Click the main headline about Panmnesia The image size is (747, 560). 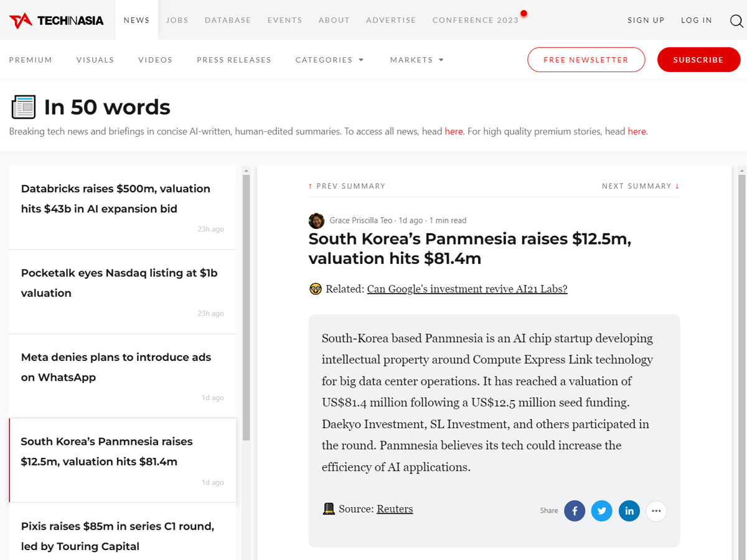(470, 248)
